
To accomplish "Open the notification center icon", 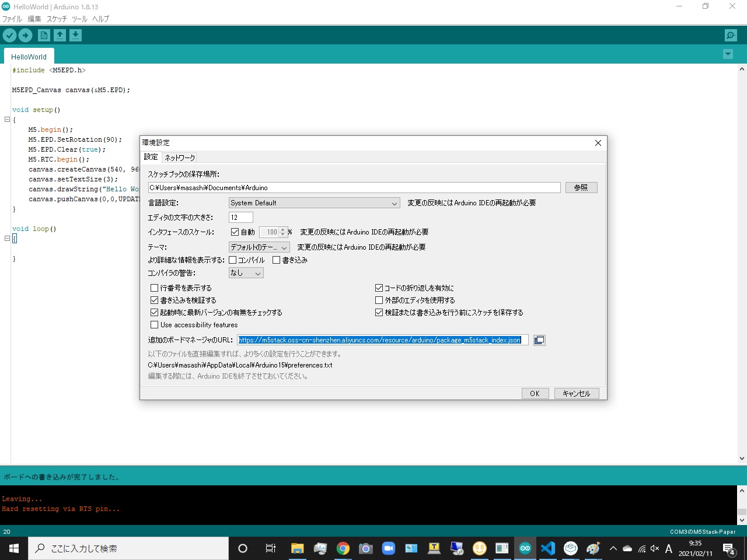I will (729, 548).
